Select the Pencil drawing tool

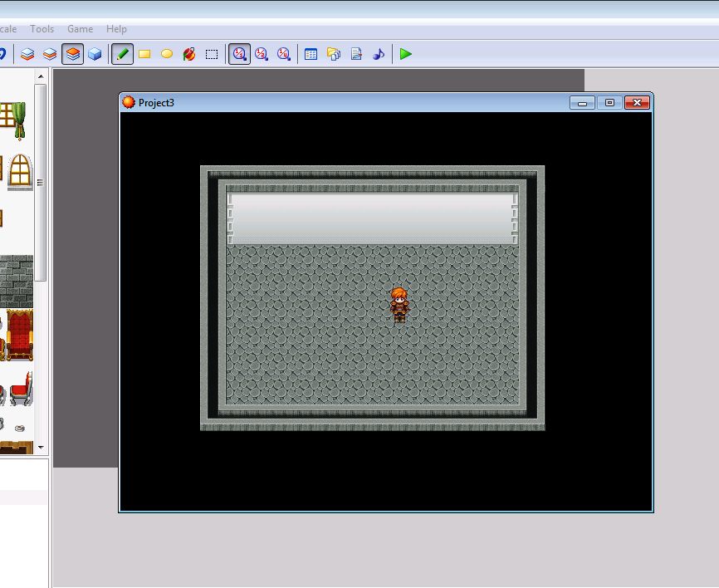tap(122, 54)
